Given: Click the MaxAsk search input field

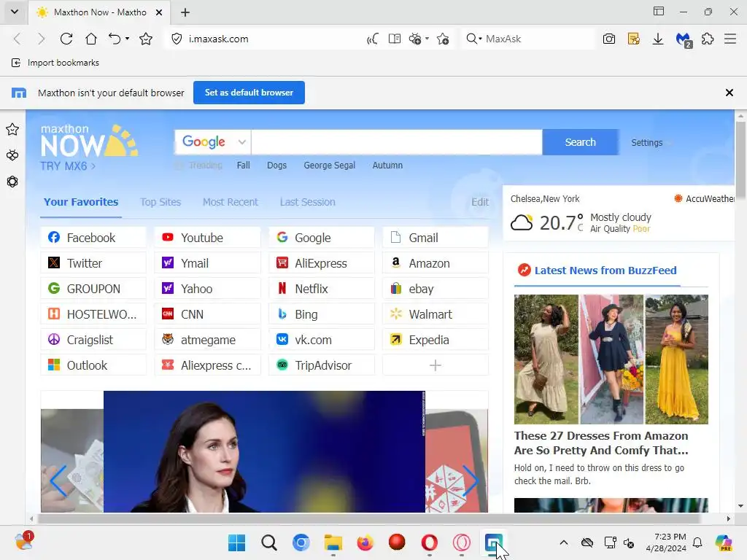Looking at the screenshot, I should [538, 39].
